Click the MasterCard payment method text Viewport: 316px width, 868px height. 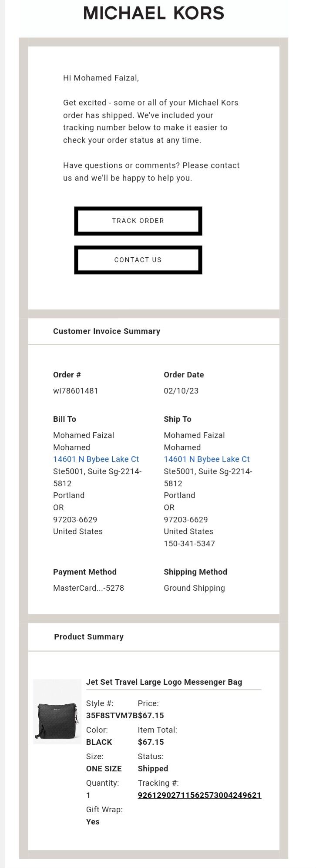[x=88, y=588]
